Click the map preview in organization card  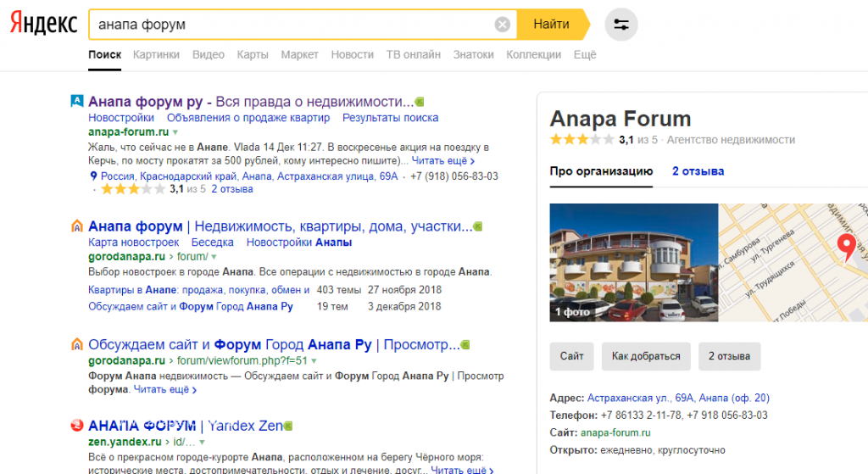point(793,263)
